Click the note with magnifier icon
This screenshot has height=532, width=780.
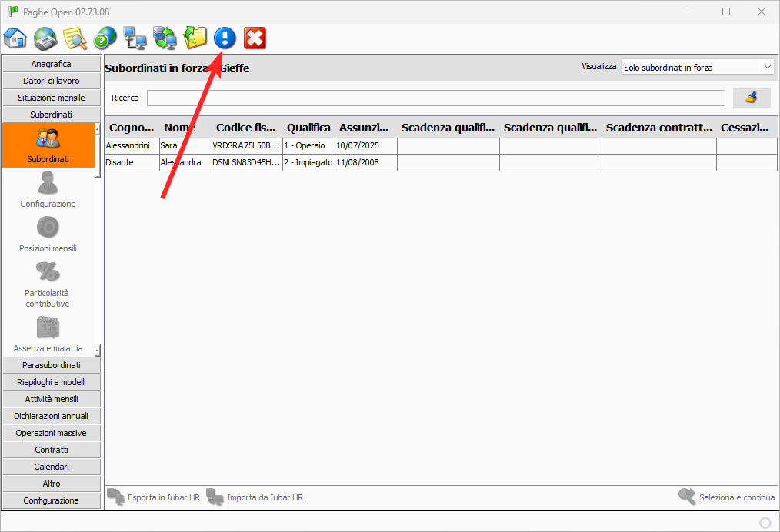pyautogui.click(x=75, y=38)
